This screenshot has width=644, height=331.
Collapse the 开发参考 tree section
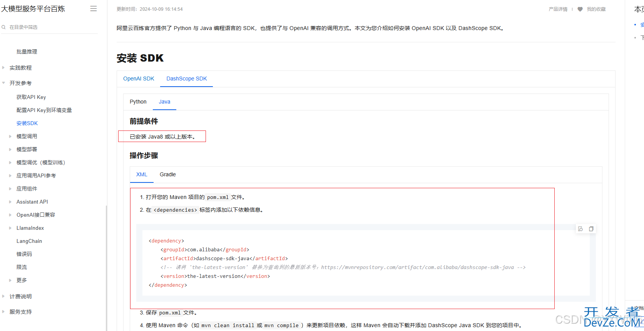3,83
